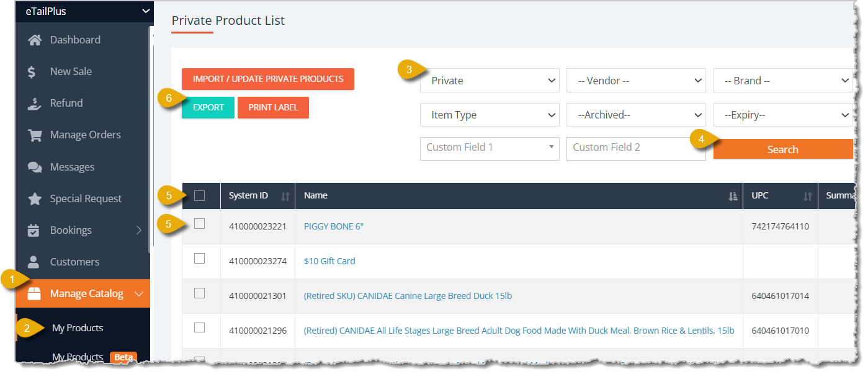Collapse the Manage Catalog chevron
The height and width of the screenshot is (374, 868).
(x=139, y=294)
